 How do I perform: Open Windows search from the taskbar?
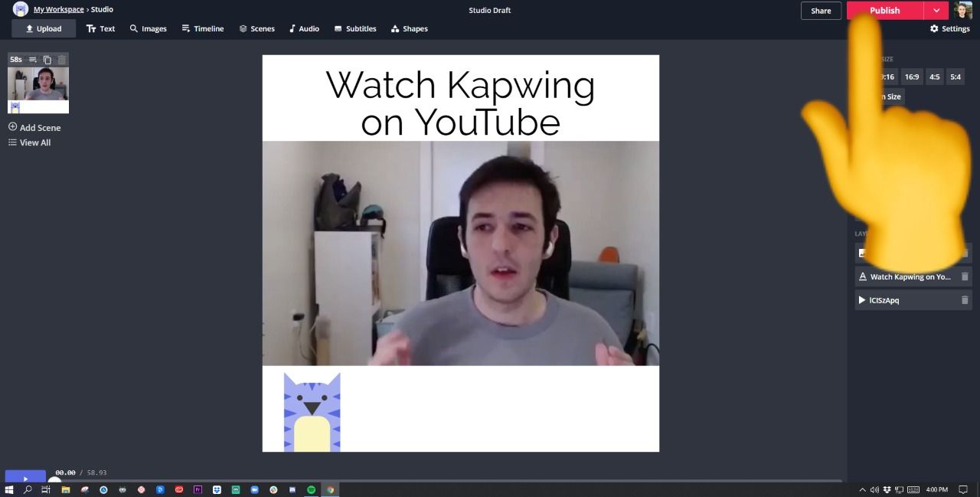click(x=28, y=489)
